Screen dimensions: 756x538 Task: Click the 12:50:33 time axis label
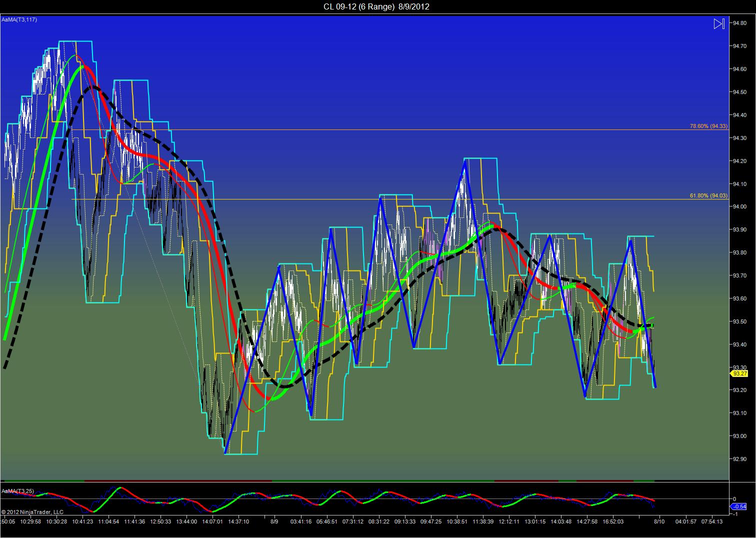(x=160, y=521)
